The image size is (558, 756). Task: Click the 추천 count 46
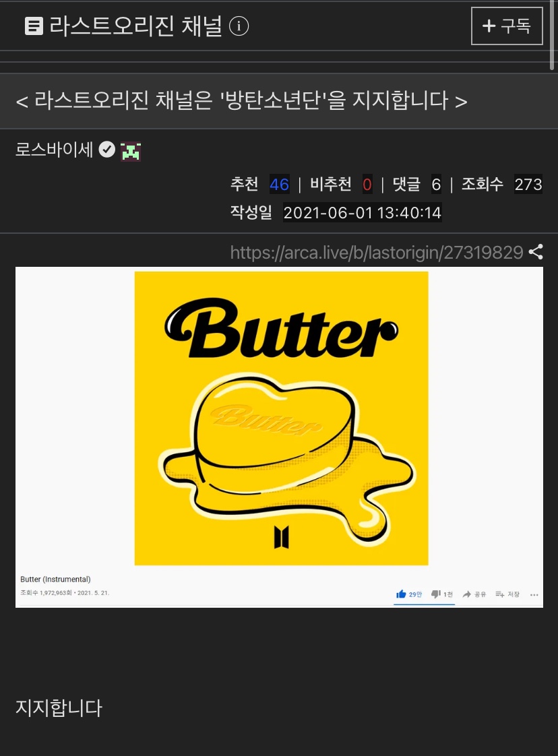coord(279,184)
